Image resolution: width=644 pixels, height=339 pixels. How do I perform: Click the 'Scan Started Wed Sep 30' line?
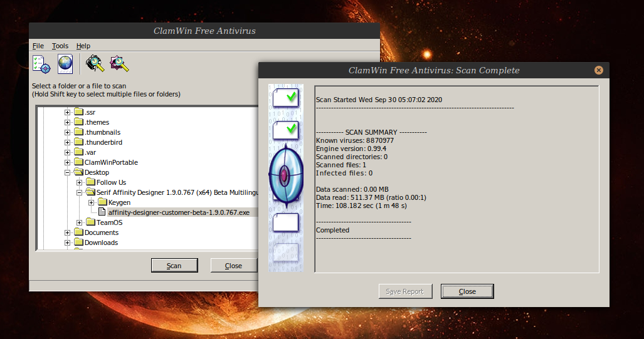point(379,100)
